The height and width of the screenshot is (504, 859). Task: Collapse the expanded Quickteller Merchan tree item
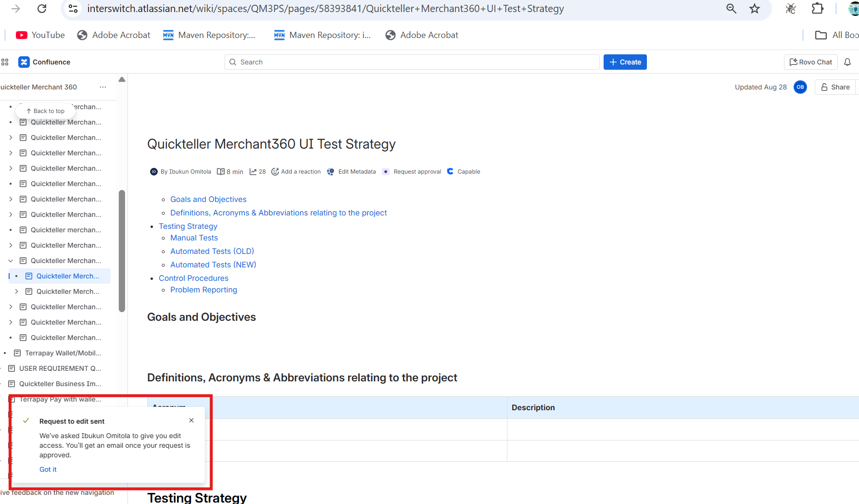point(11,261)
